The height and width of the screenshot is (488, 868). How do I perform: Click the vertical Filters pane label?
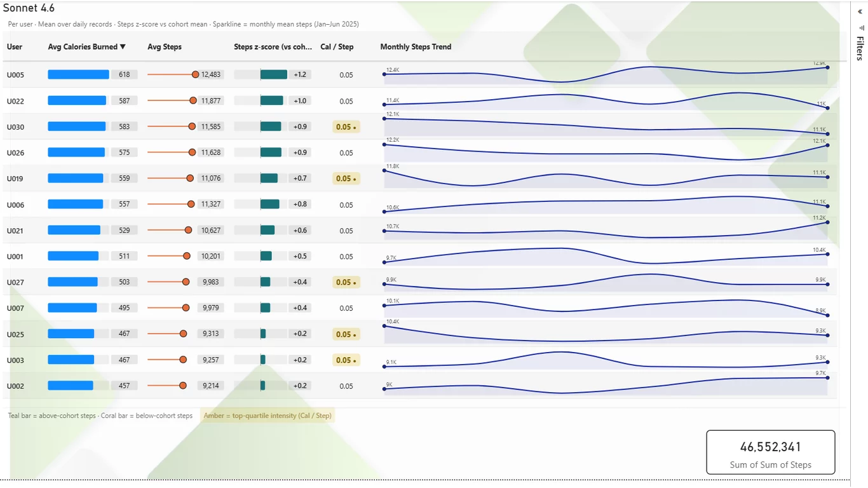860,48
